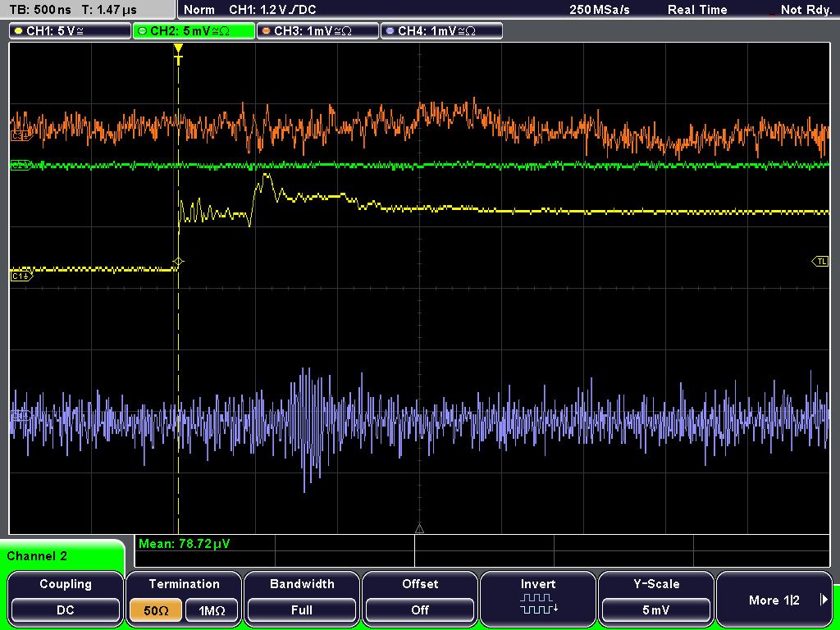840x630 pixels.
Task: Toggle the Invert waveform icon
Action: point(538,604)
